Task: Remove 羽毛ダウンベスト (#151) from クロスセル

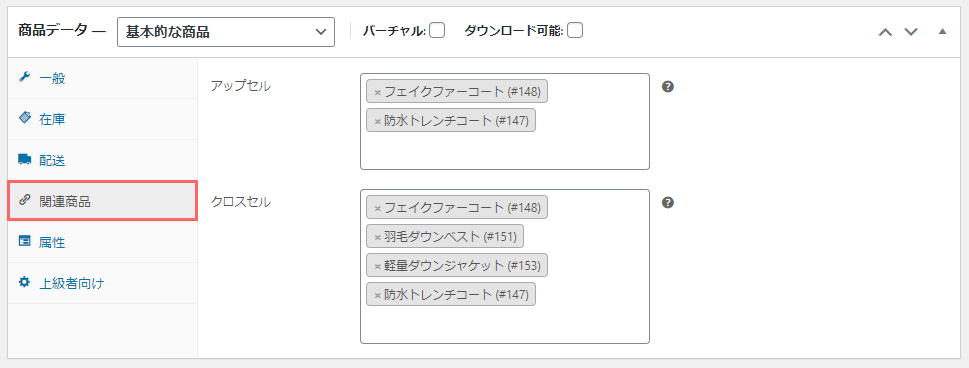Action: [x=377, y=236]
